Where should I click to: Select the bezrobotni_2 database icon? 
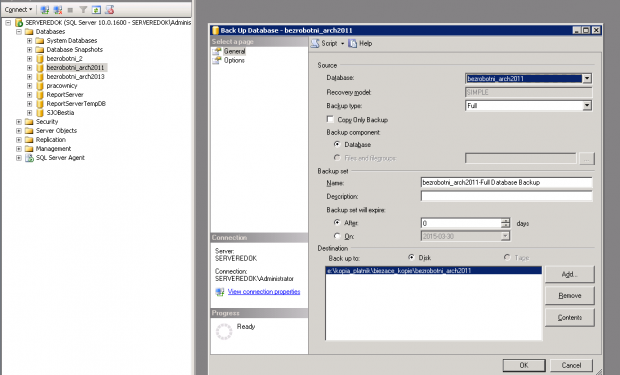coord(40,59)
